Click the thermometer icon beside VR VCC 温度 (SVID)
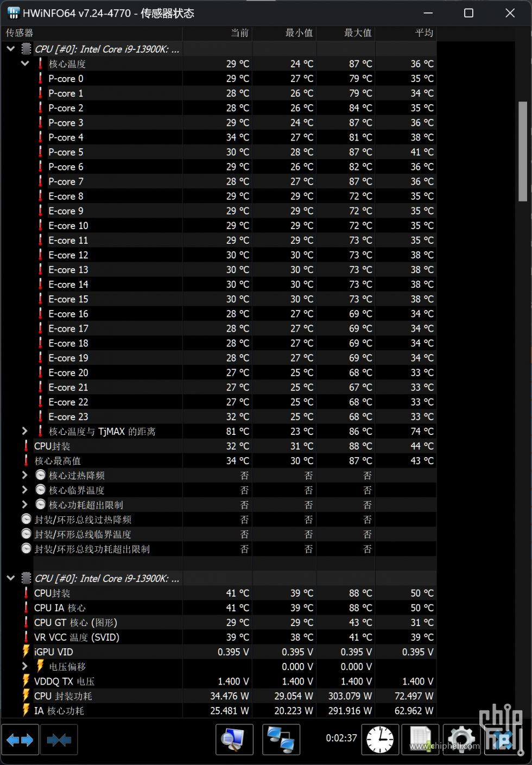532x765 pixels. 26,637
